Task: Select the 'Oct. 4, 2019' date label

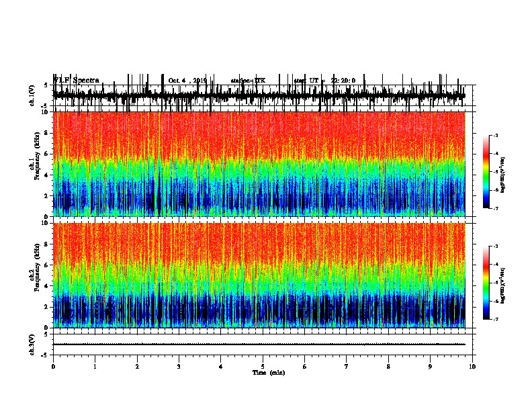Action: 187,81
